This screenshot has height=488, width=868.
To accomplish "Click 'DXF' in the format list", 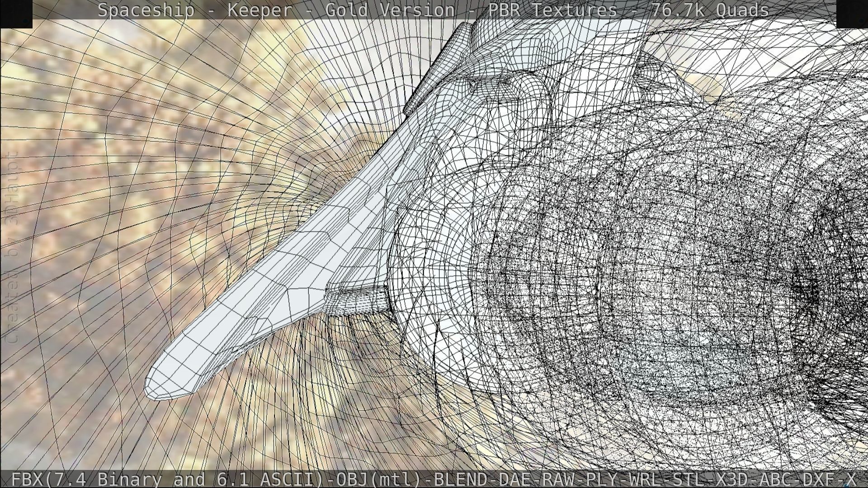I will point(821,479).
